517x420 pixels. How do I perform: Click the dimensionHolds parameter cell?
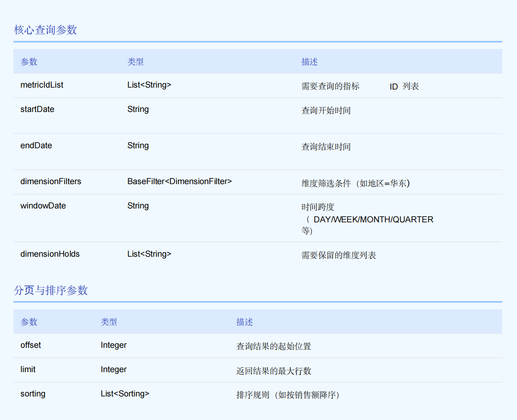50,254
